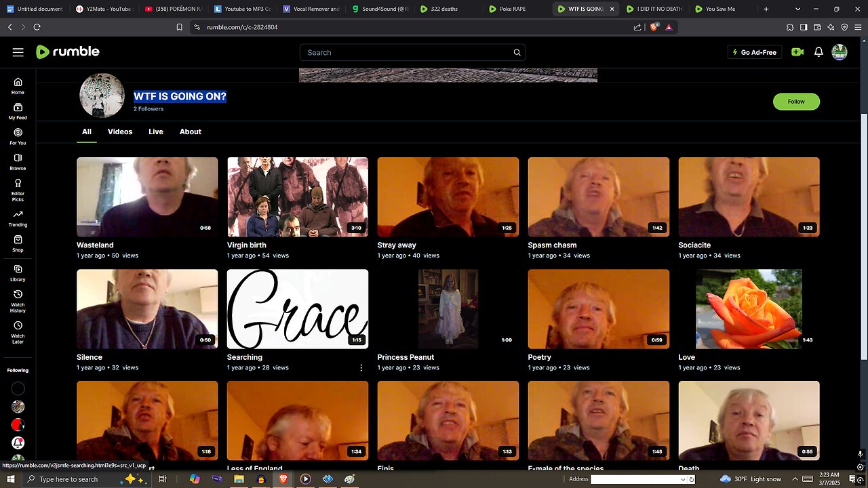
Task: Select the All tab
Action: (x=87, y=131)
